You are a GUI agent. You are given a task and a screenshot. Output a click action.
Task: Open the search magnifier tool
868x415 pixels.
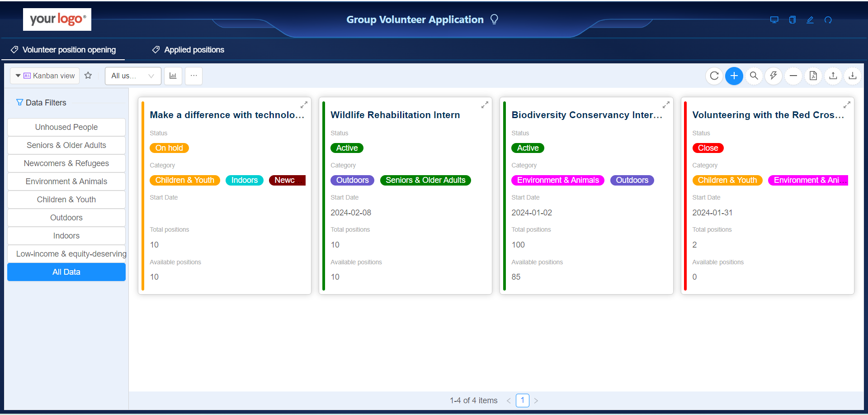tap(754, 76)
